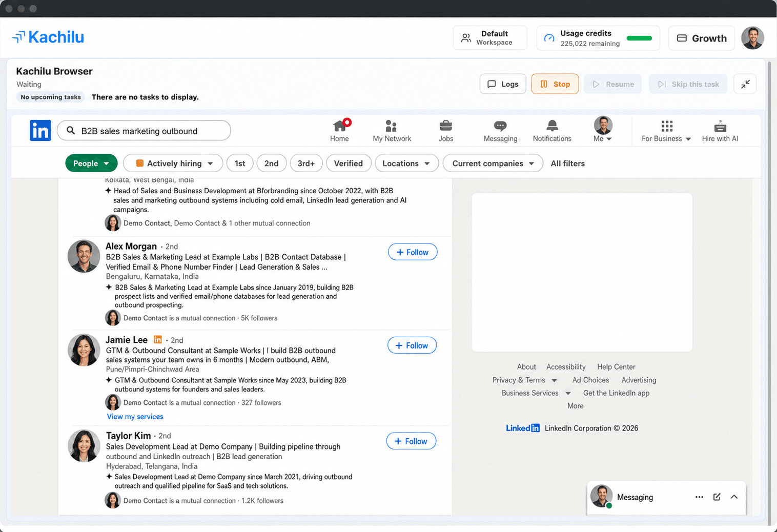Click the Kachilu logo
This screenshot has height=532, width=777.
(x=48, y=37)
